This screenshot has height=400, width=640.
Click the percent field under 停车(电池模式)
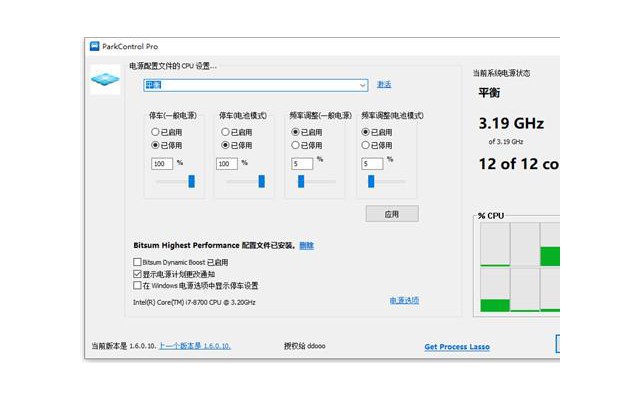pos(227,164)
